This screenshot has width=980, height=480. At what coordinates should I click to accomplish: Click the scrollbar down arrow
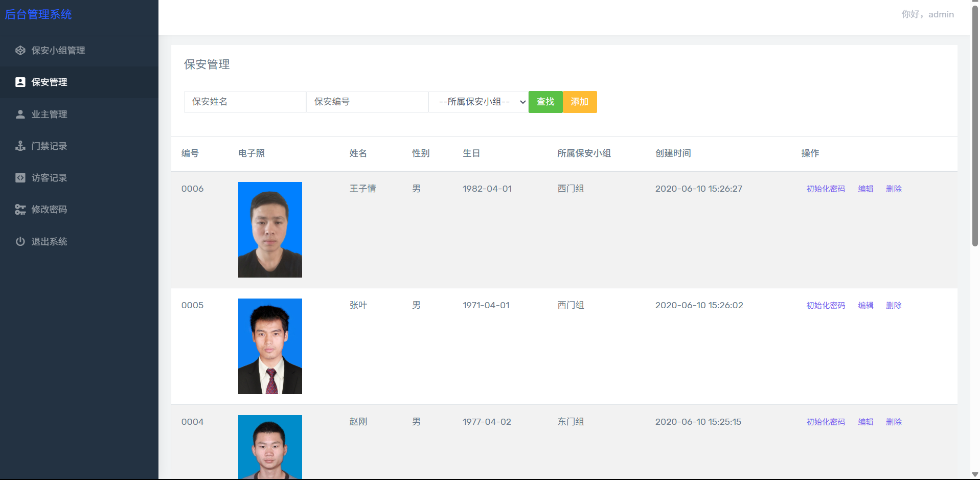coord(975,475)
